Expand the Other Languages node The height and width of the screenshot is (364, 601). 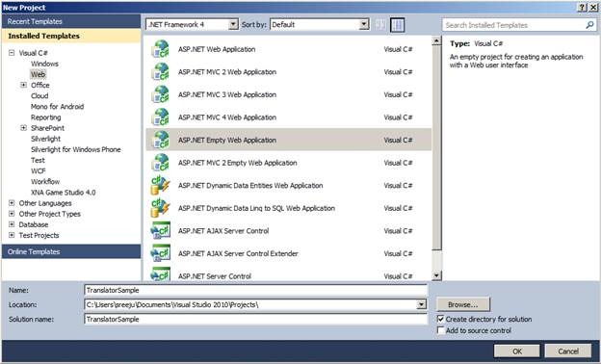[12, 203]
